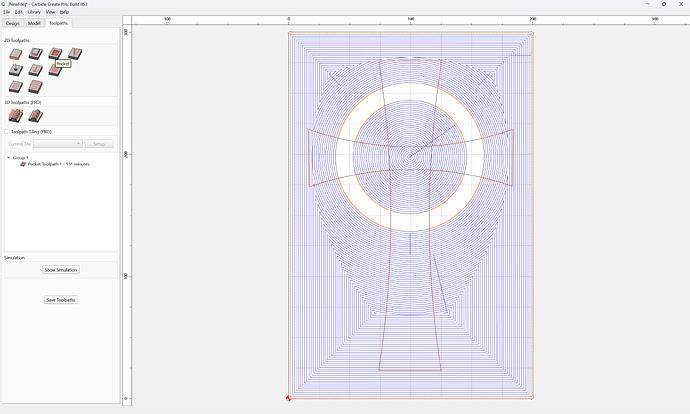This screenshot has height=414, width=690.
Task: Switch to the Design tab
Action: (13, 23)
